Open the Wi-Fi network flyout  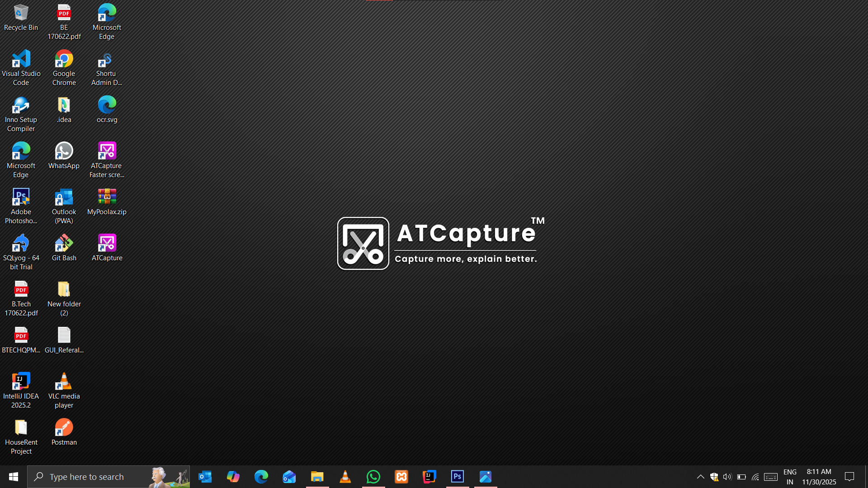click(755, 477)
